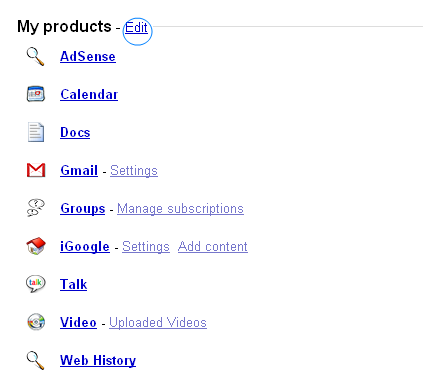Click the Groups speech bubbles icon
The width and height of the screenshot is (430, 387).
click(x=36, y=208)
